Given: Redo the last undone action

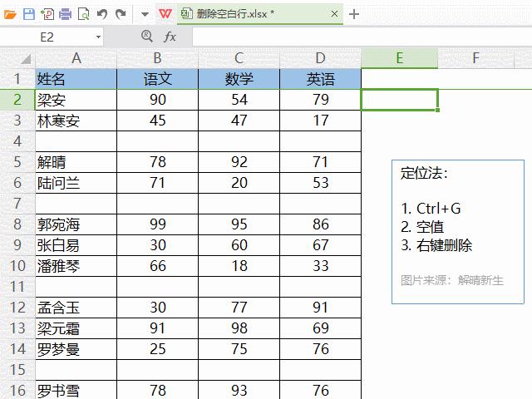Looking at the screenshot, I should click(x=121, y=14).
